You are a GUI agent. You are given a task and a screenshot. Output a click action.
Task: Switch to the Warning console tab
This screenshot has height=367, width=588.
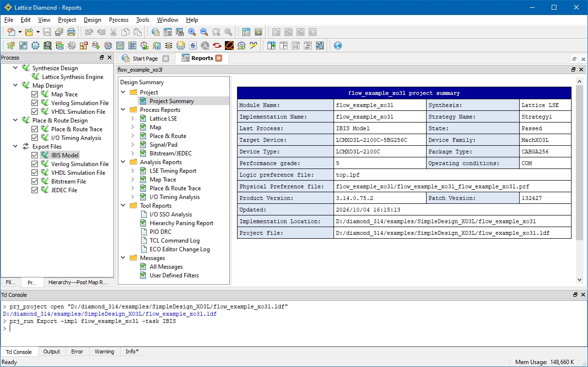tap(104, 352)
